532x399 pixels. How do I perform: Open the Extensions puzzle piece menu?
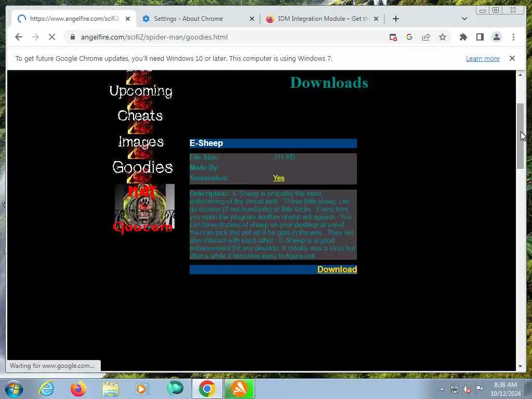click(463, 37)
